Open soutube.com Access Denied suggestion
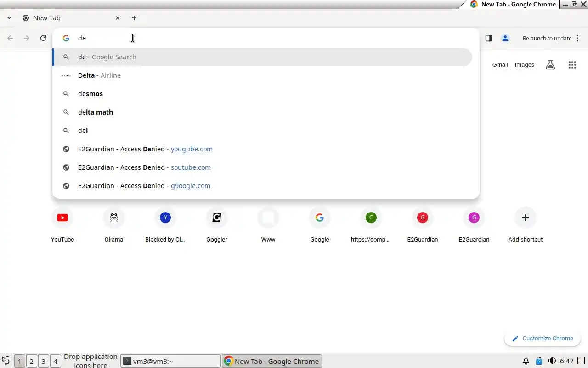 pyautogui.click(x=263, y=167)
